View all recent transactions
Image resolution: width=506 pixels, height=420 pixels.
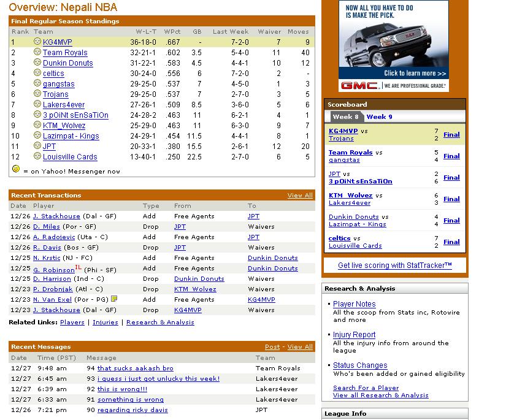pos(300,195)
